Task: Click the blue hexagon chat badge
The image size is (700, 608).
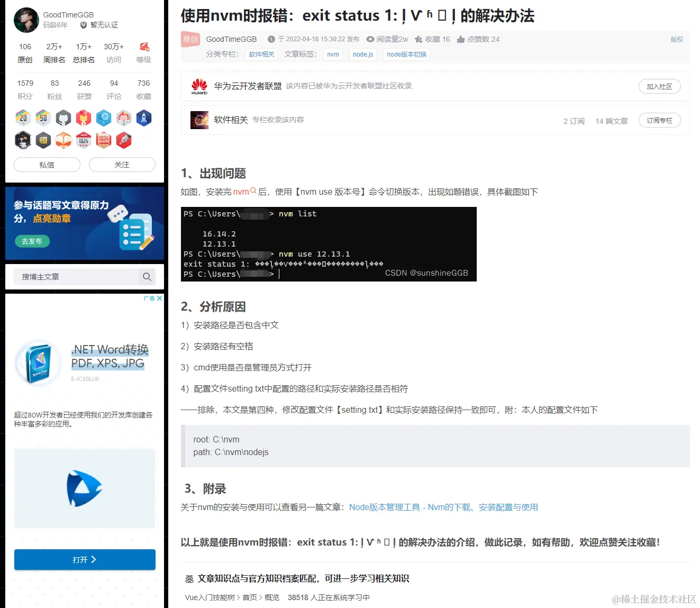Action: pyautogui.click(x=104, y=117)
